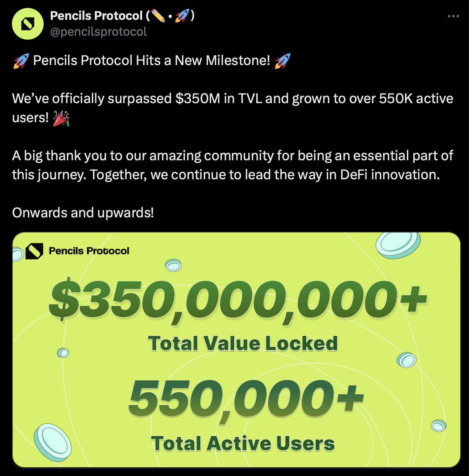Open the @pencilsprotocol handle link
The height and width of the screenshot is (476, 469).
click(98, 31)
